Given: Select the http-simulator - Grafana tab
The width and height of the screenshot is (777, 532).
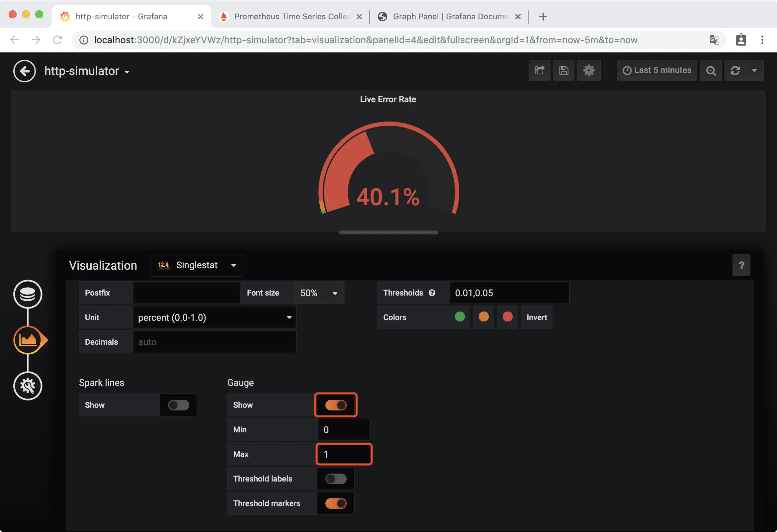Looking at the screenshot, I should [x=131, y=16].
